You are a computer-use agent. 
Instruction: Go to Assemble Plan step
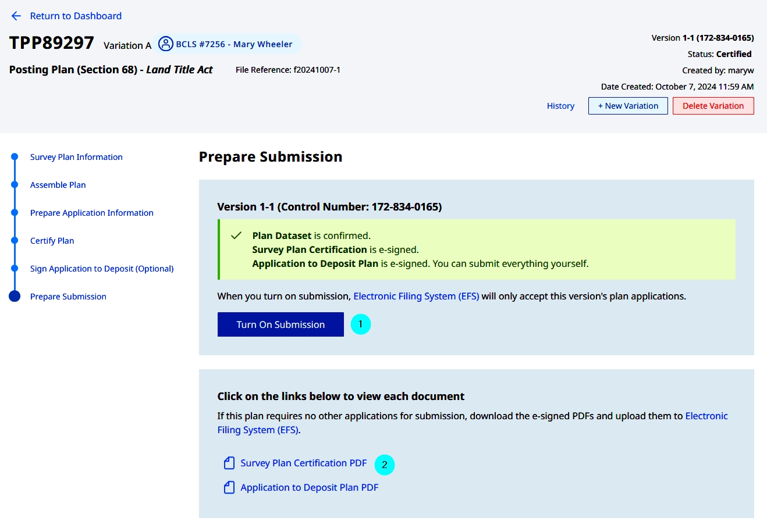(58, 185)
